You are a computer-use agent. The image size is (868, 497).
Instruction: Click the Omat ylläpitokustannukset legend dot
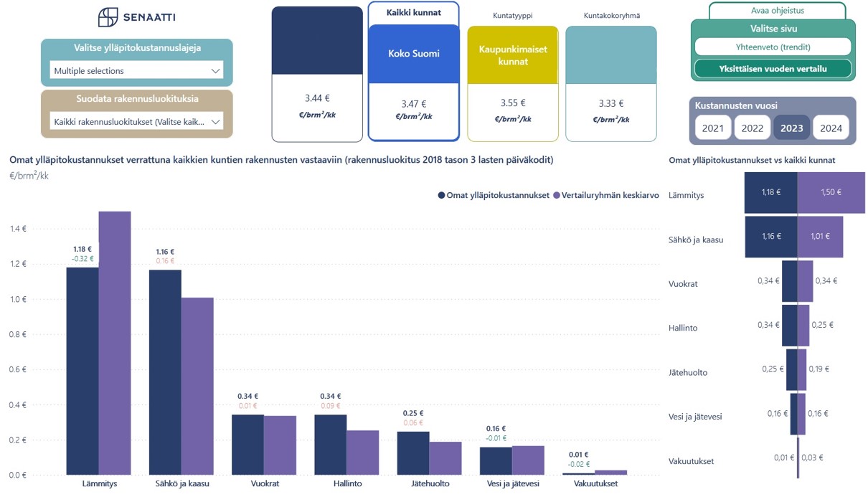point(441,195)
